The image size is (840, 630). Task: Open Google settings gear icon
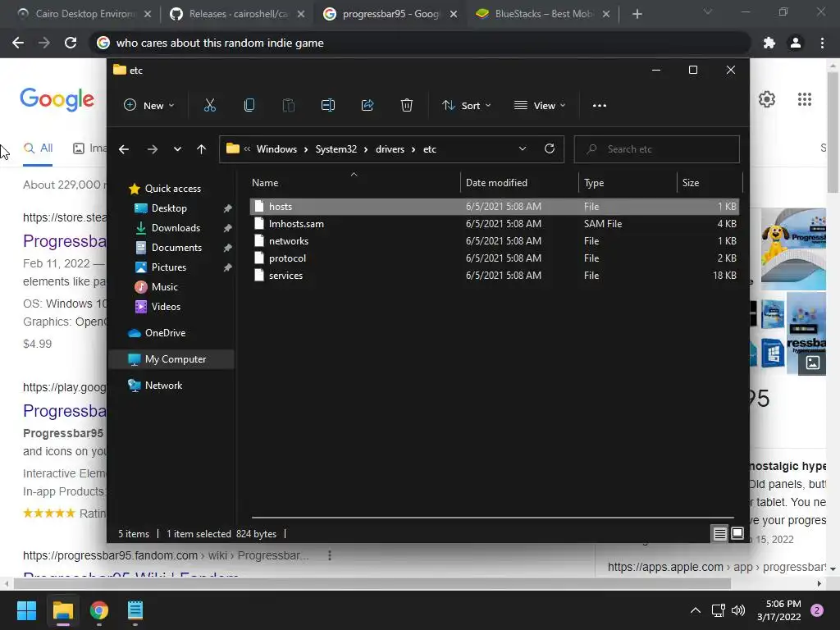pos(767,99)
